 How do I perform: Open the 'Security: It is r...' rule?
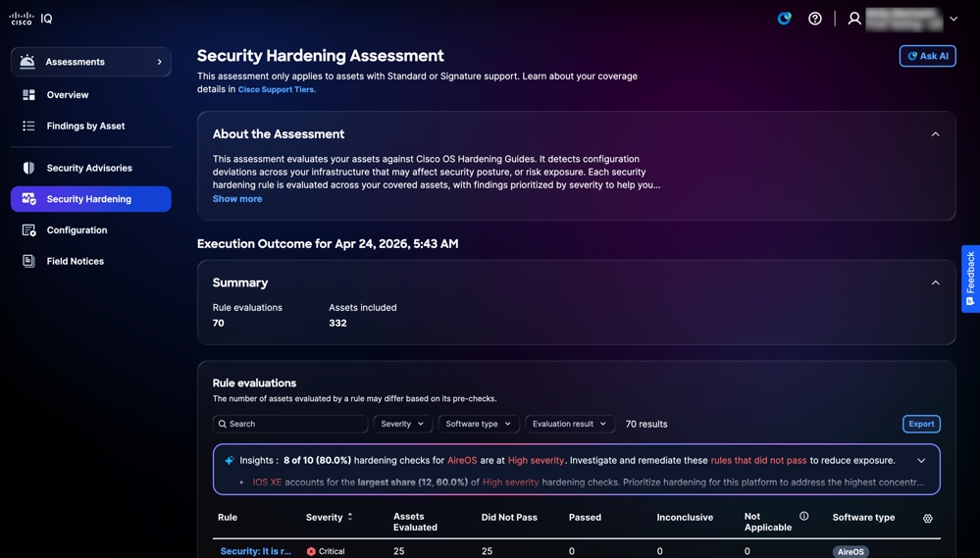pos(256,551)
